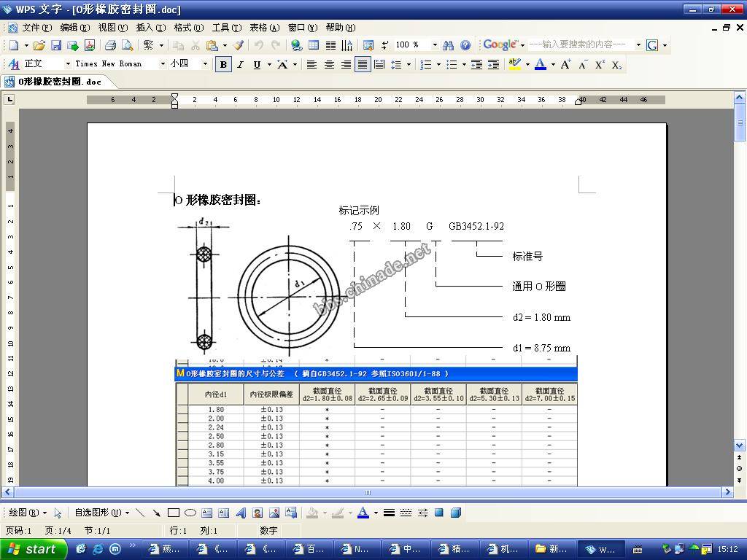This screenshot has height=560, width=747.
Task: Open the 文件 menu
Action: [x=36, y=28]
